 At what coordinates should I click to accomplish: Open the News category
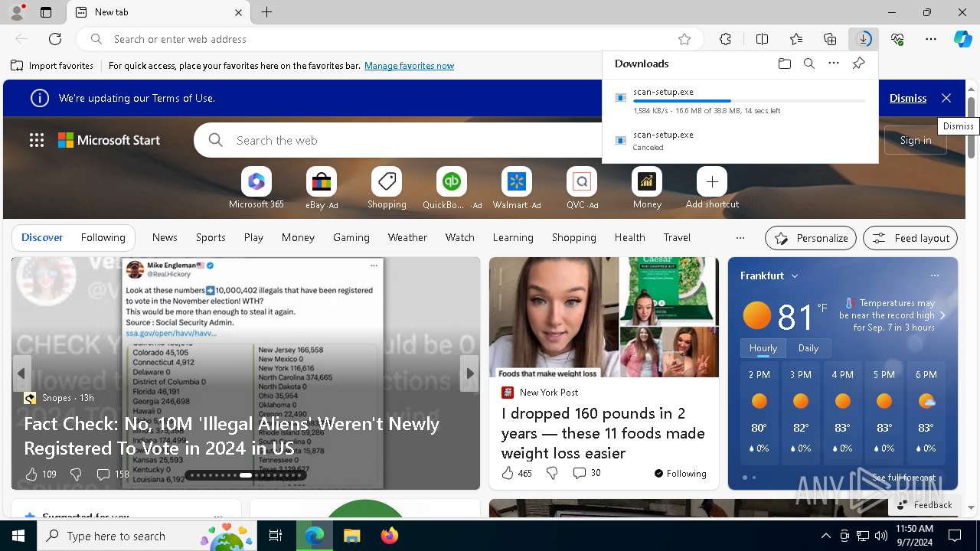(165, 237)
